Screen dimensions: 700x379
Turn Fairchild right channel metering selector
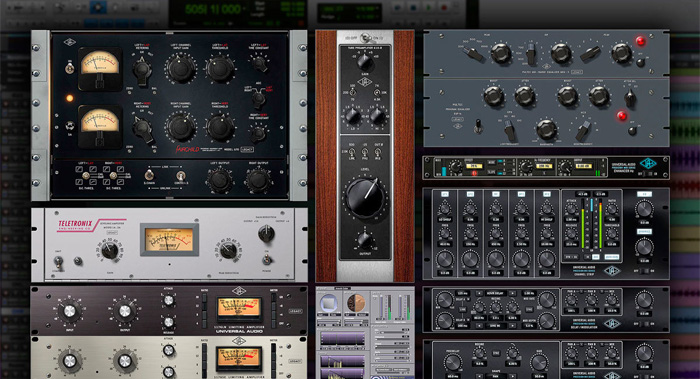(x=142, y=128)
